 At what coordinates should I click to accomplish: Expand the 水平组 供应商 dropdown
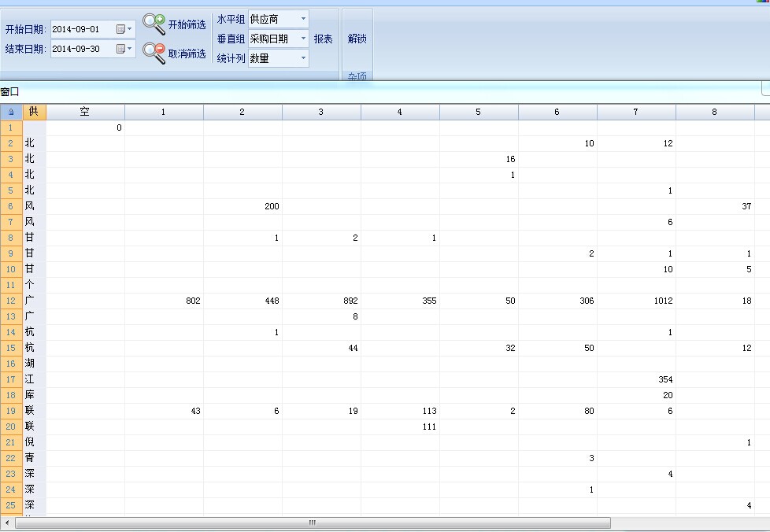(x=303, y=19)
